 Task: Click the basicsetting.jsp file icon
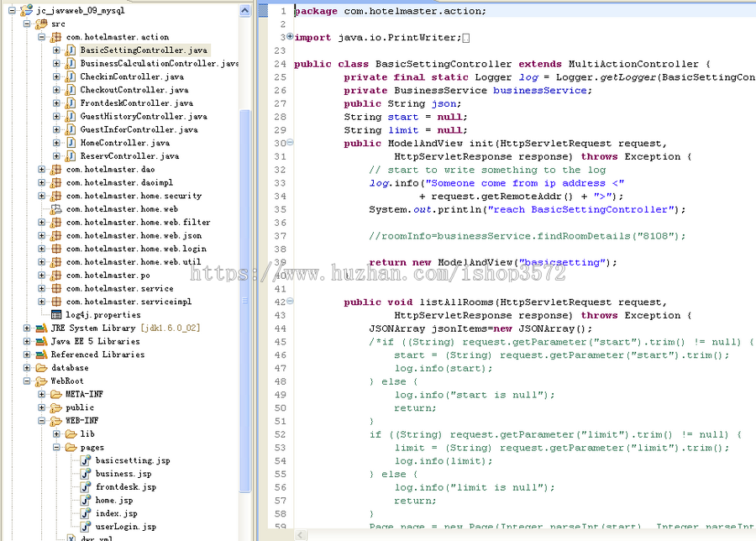pyautogui.click(x=86, y=460)
